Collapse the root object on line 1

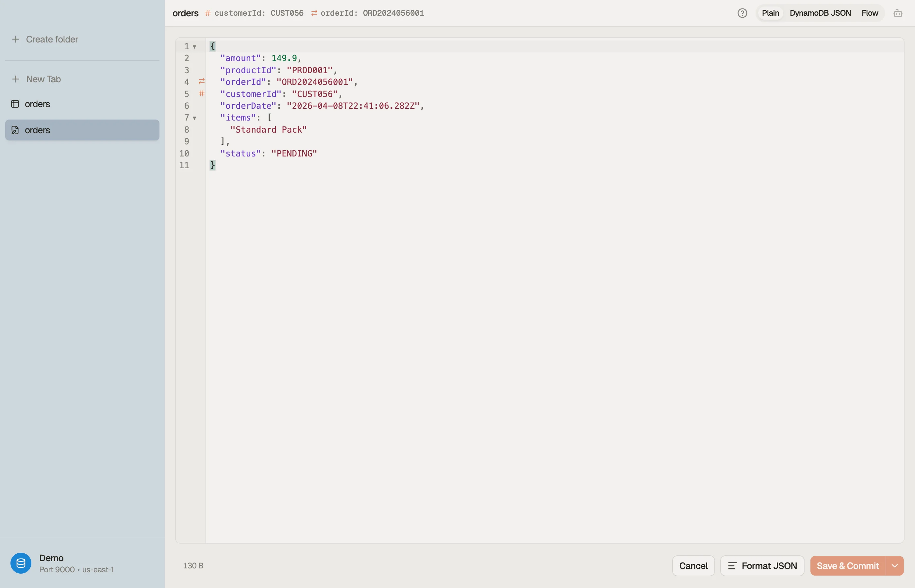(194, 47)
